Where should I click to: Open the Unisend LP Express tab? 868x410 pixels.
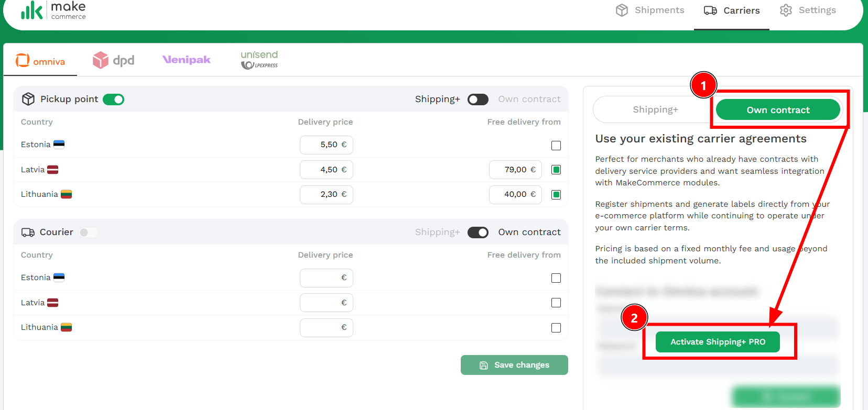(259, 60)
